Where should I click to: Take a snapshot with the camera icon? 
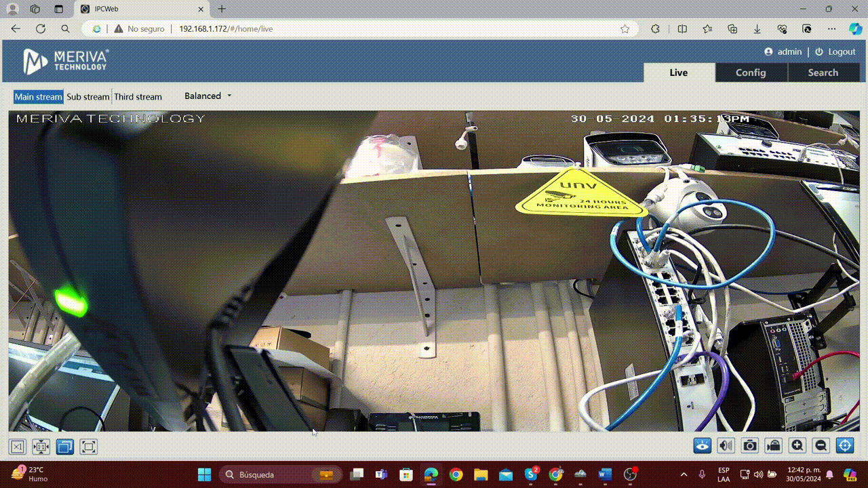[x=749, y=445]
